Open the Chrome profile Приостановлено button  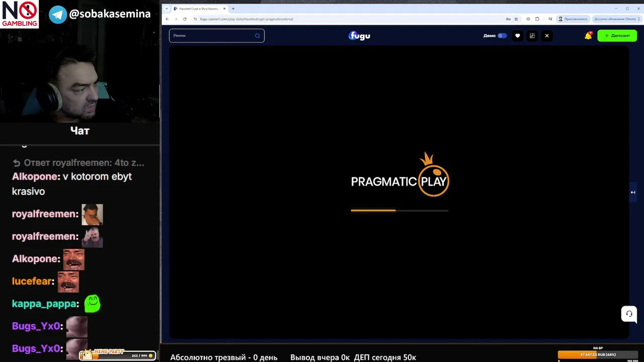tap(573, 19)
